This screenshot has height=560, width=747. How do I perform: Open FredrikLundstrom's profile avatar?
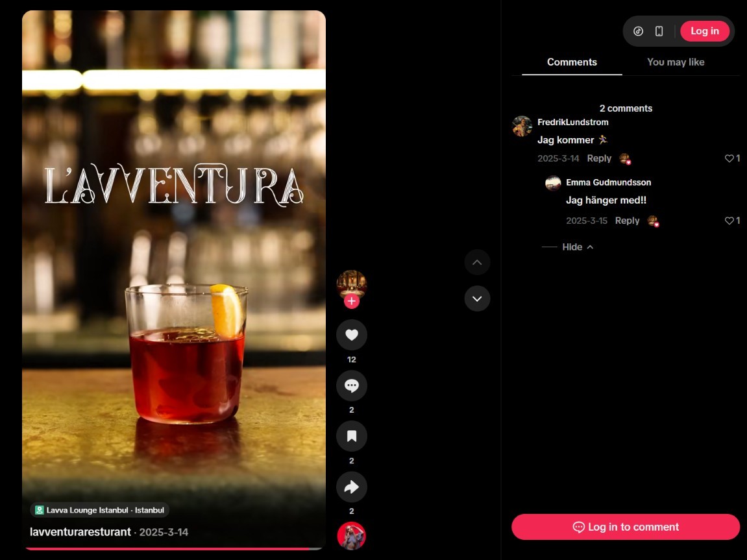click(x=522, y=126)
